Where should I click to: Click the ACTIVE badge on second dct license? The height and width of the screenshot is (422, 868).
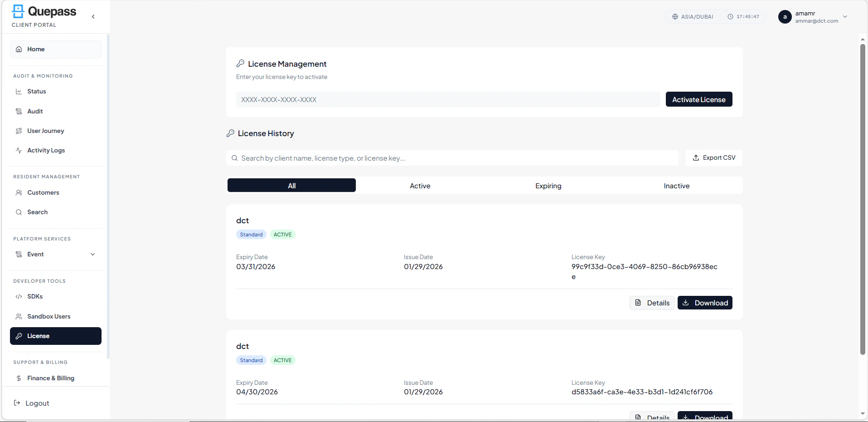pos(283,360)
